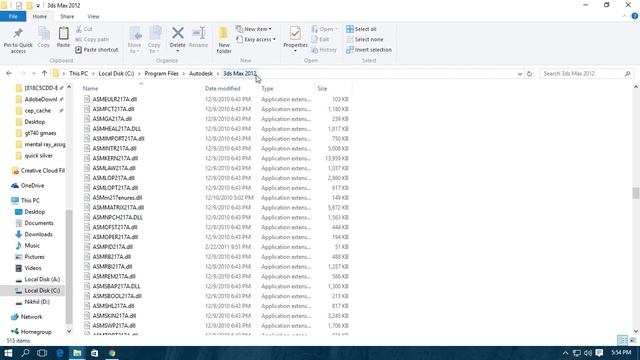Click Paste shortcut in ribbon
Screen dimensions: 640x360
coord(97,50)
